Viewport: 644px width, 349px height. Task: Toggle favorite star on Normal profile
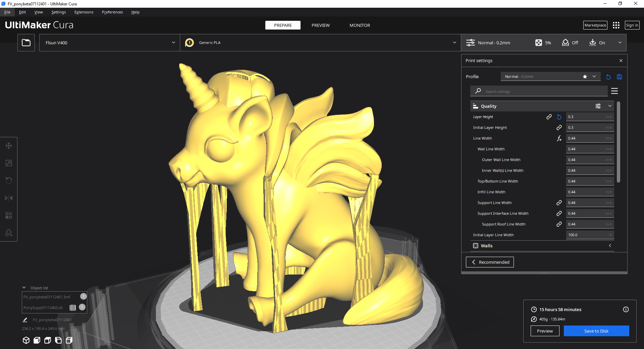(585, 77)
